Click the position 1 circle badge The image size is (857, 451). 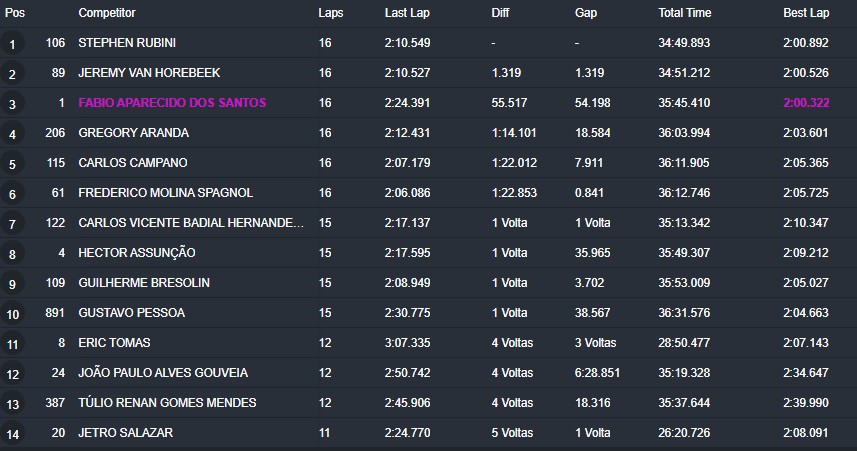click(x=12, y=44)
